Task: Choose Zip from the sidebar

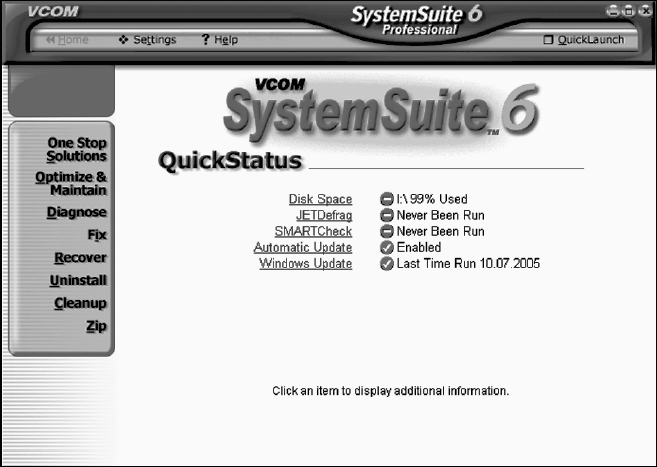Action: tap(96, 326)
